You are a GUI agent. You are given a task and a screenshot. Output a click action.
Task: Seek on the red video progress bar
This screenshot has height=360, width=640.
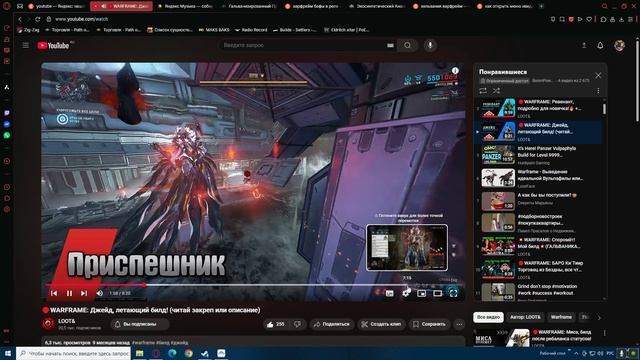(x=253, y=285)
